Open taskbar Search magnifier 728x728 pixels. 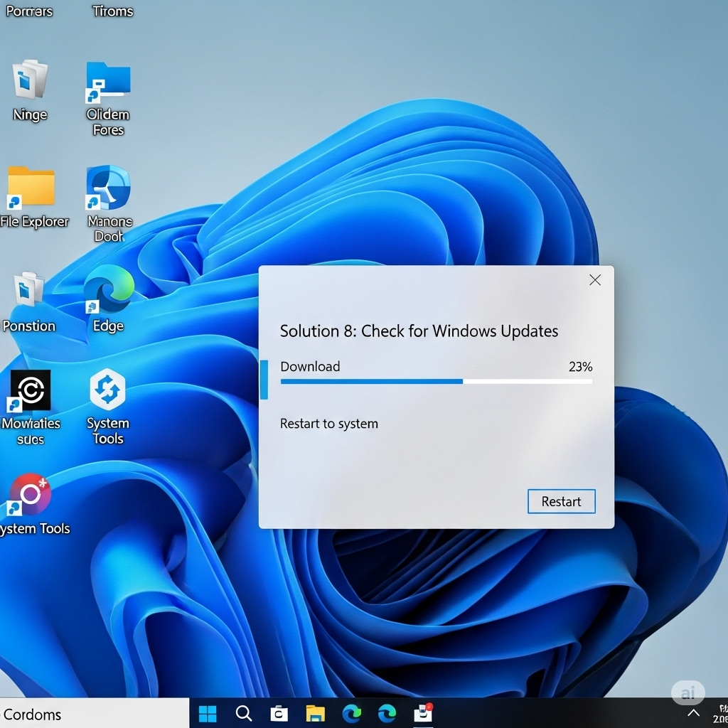coord(243,713)
